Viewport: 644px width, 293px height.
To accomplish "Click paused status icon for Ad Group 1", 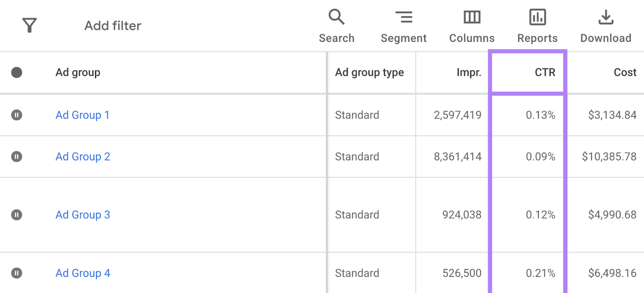I will point(17,115).
